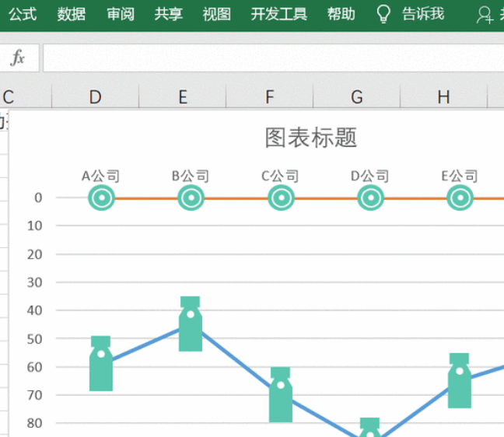Select the circular marker under A公司
504x437 pixels.
(102, 198)
